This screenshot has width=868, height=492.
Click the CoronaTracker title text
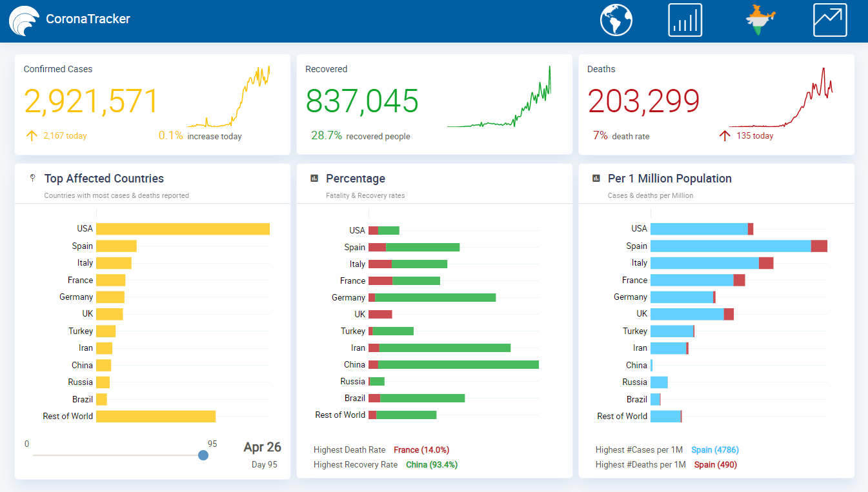(x=88, y=19)
